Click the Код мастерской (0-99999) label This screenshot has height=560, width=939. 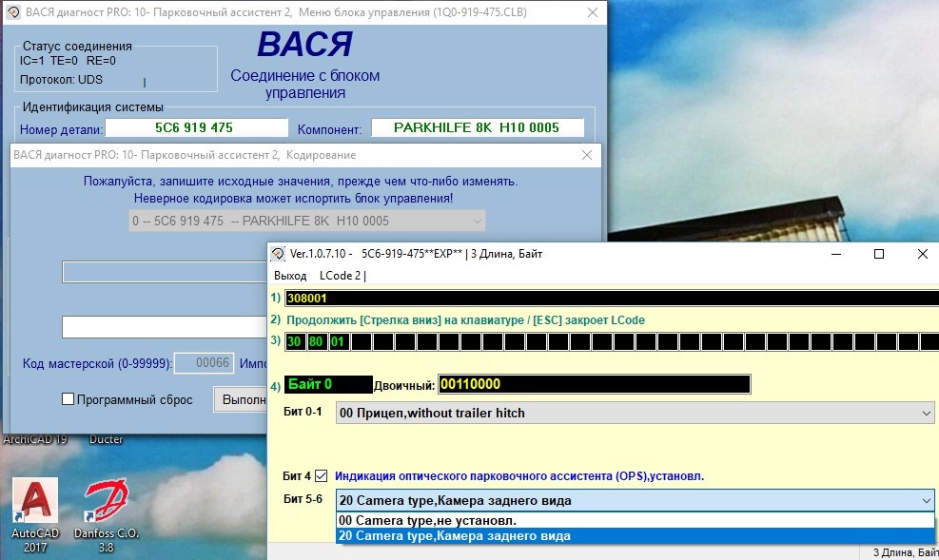tap(97, 363)
